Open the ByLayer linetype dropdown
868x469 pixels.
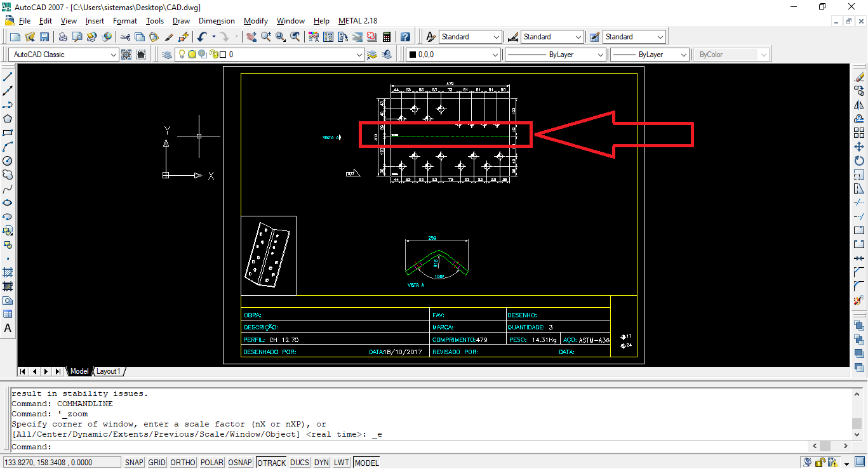pos(600,55)
